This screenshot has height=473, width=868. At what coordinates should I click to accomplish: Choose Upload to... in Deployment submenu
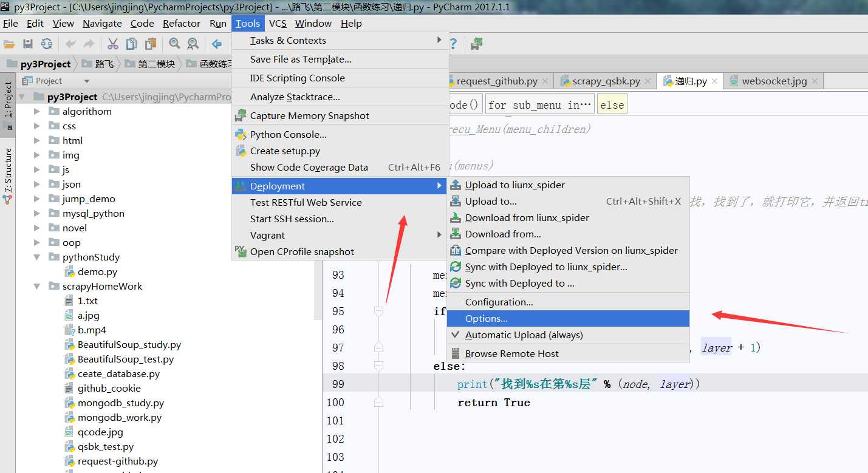tap(568, 201)
